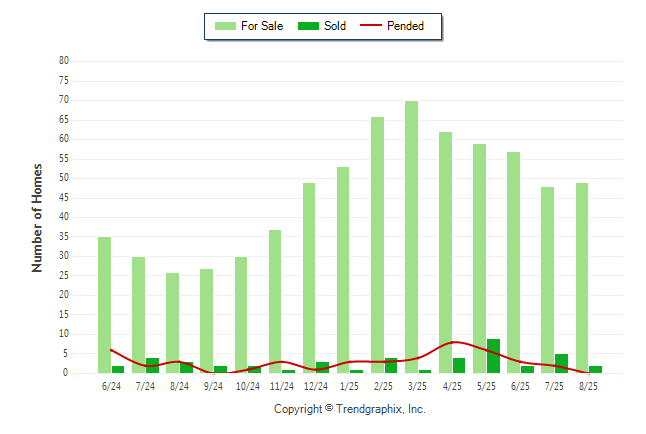Toggle the Sold legend label
The height and width of the screenshot is (434, 646).
[335, 26]
